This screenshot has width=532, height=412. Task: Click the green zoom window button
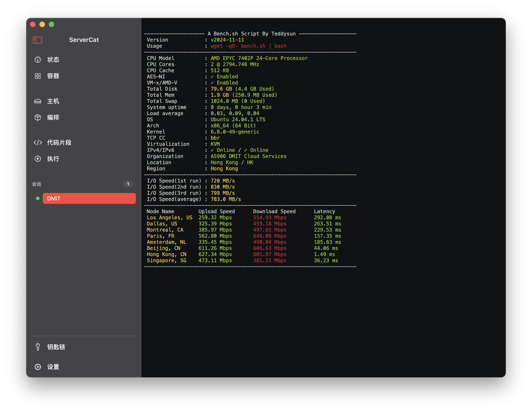point(52,24)
